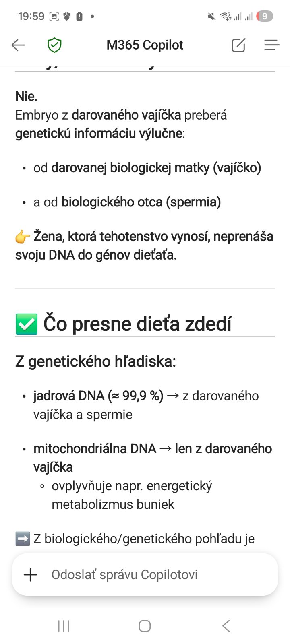
Task: Tap the Wi-Fi status icon
Action: (x=225, y=17)
